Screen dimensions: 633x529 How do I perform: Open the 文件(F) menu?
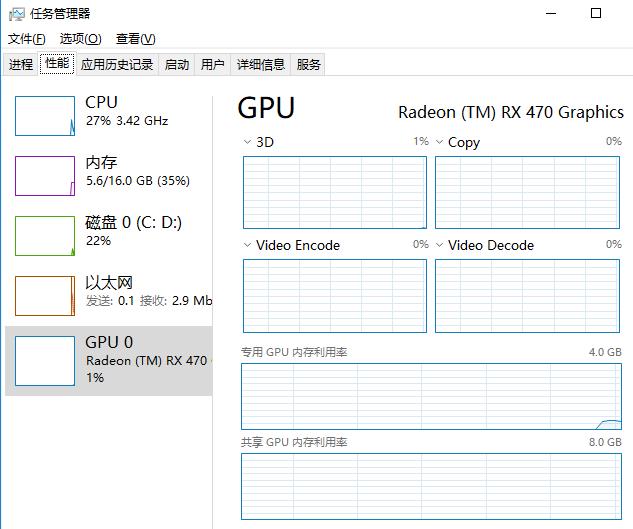[27, 39]
